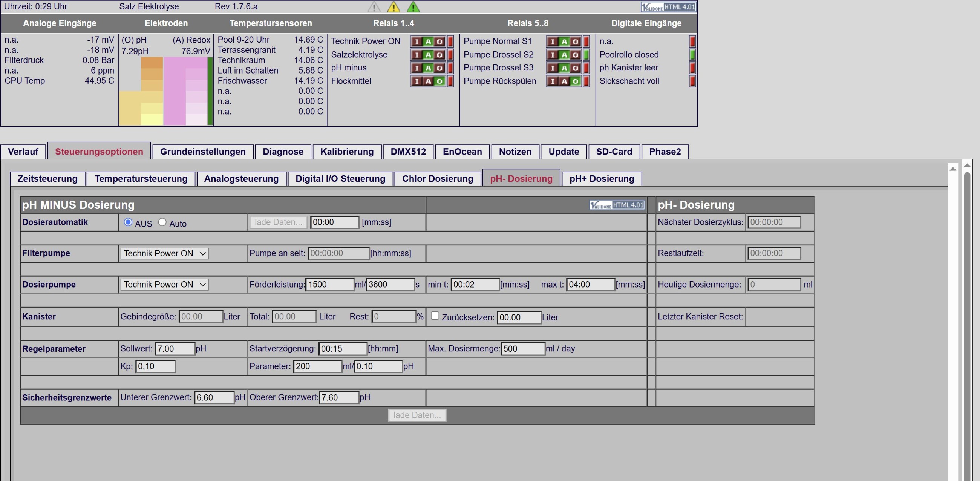Screen dimensions: 980x481
Task: Open the Dosierpumpe relay dropdown
Action: click(164, 285)
